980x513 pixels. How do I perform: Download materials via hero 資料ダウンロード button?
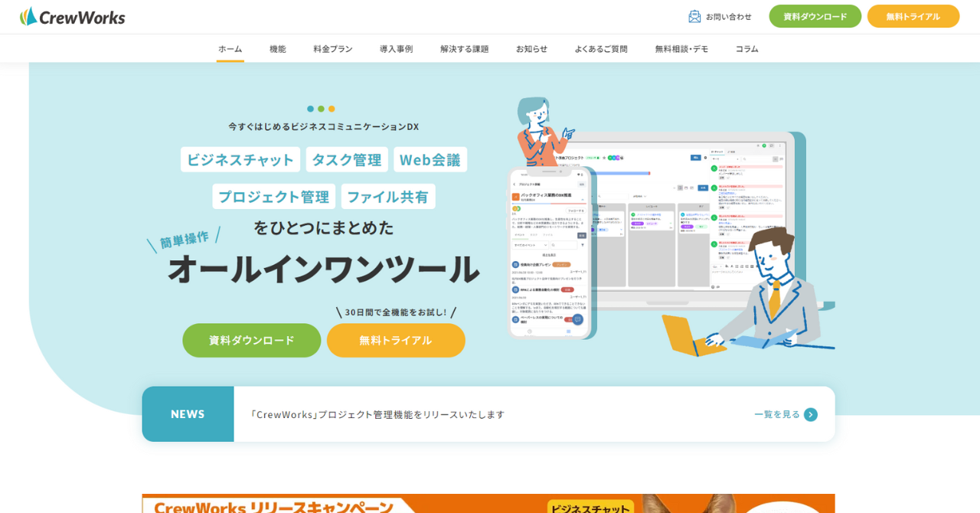[x=251, y=340]
